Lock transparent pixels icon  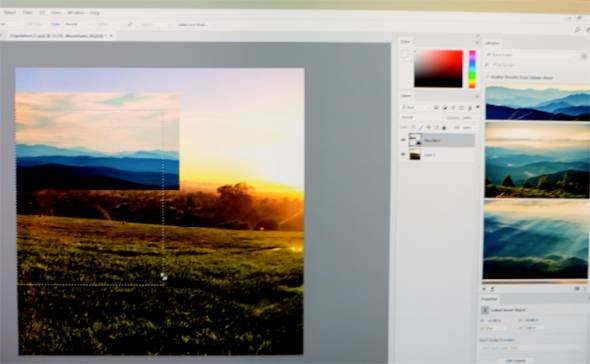[413, 128]
